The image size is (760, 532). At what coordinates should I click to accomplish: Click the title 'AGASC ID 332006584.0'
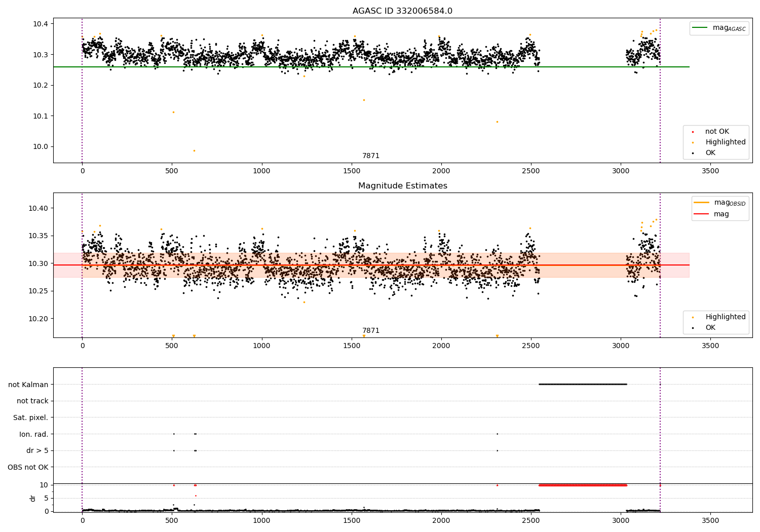tap(402, 11)
